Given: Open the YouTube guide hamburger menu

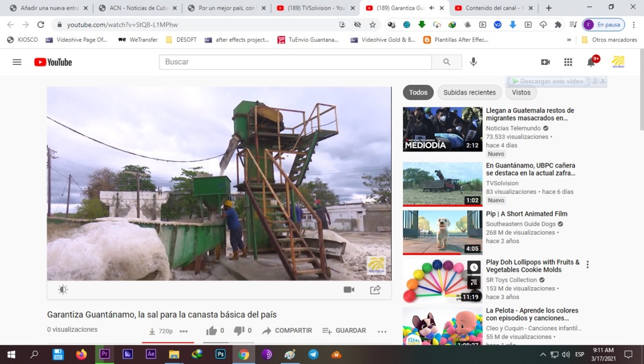Looking at the screenshot, I should [17, 62].
